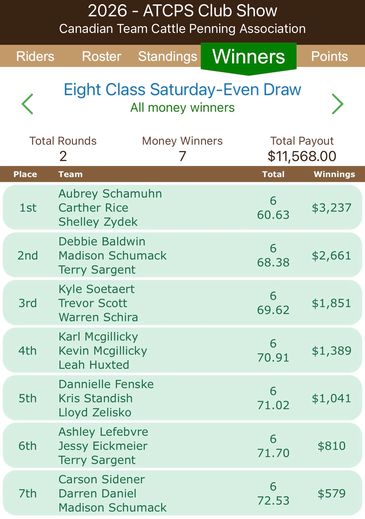Click the Place column header

click(25, 174)
